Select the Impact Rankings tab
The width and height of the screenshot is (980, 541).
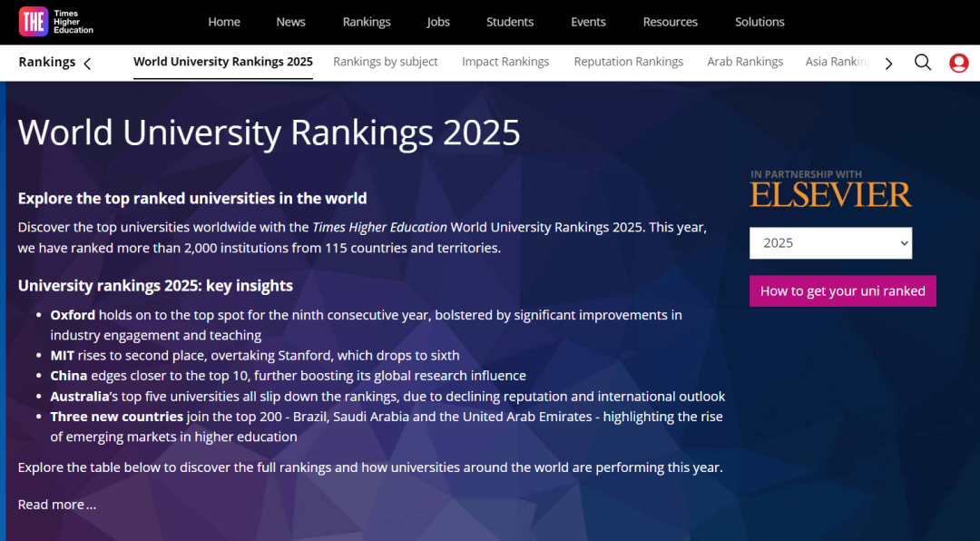[x=505, y=62]
